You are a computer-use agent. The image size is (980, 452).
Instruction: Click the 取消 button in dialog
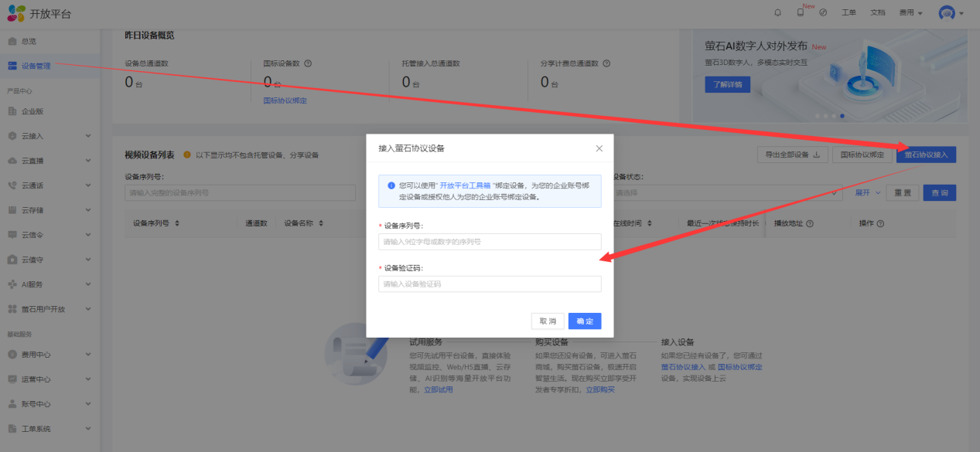coord(548,321)
